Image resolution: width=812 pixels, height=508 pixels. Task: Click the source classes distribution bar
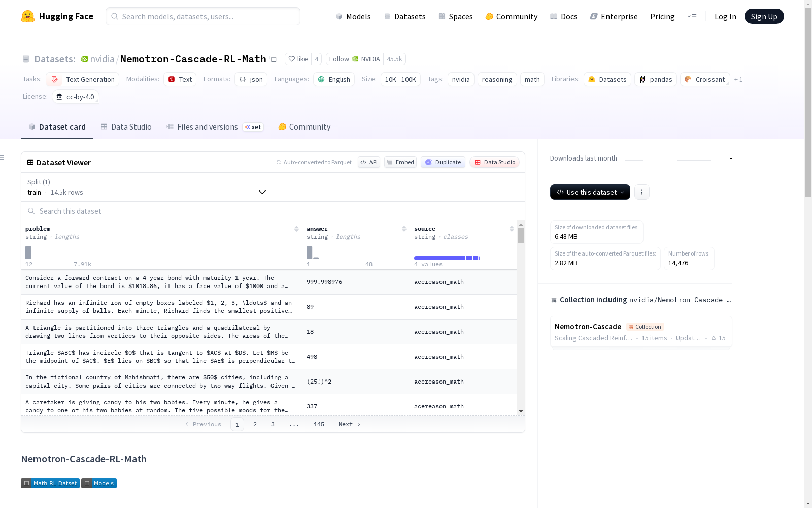[x=447, y=258]
